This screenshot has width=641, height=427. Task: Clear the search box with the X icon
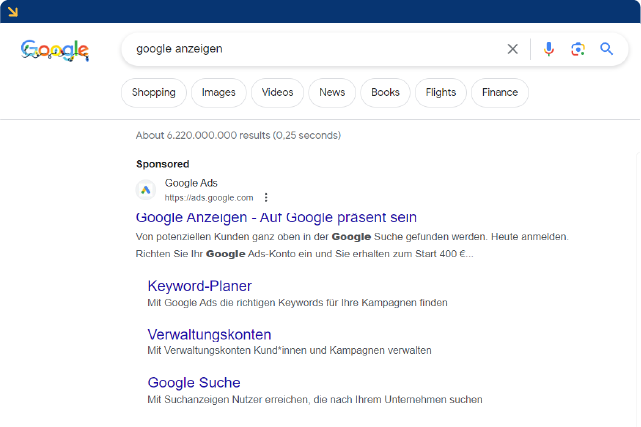point(512,49)
